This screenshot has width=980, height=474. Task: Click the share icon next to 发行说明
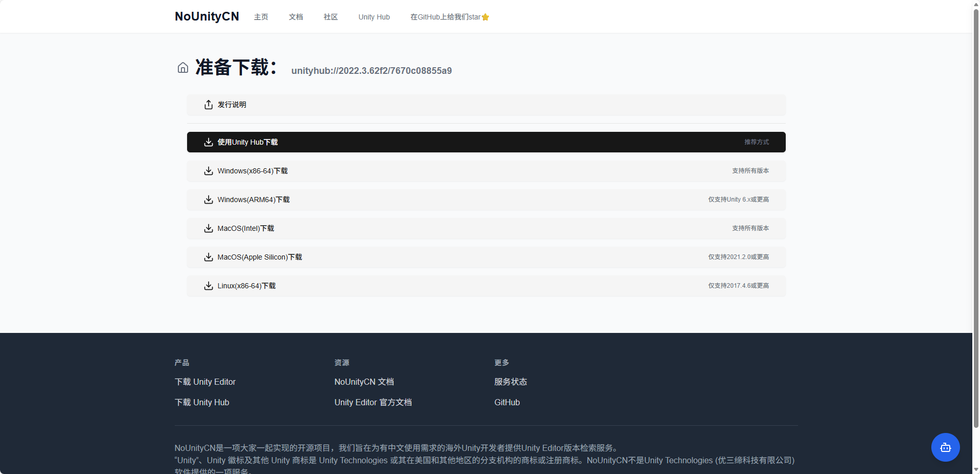tap(209, 105)
